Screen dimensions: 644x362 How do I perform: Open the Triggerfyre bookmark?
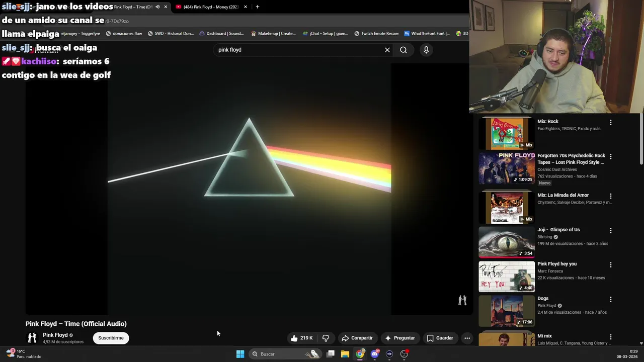[80, 34]
